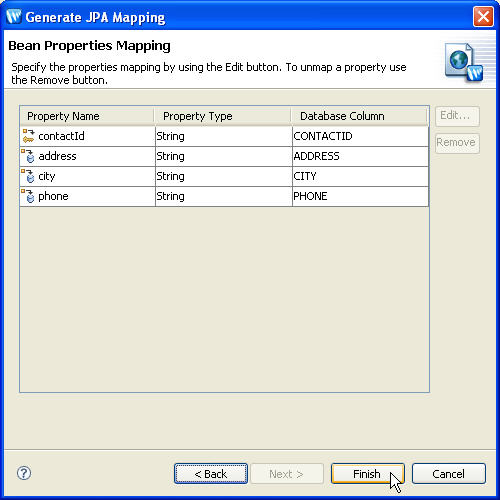This screenshot has width=500, height=500.
Task: Select the city property name
Action: pos(47,176)
